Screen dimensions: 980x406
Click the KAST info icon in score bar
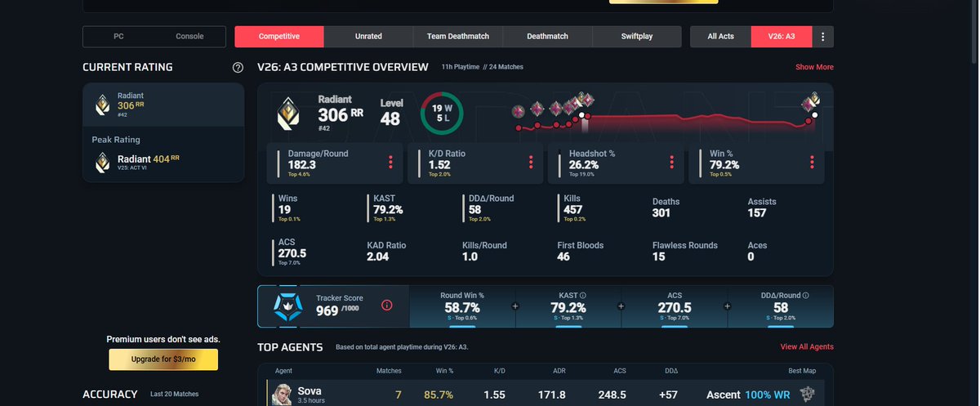pyautogui.click(x=583, y=296)
